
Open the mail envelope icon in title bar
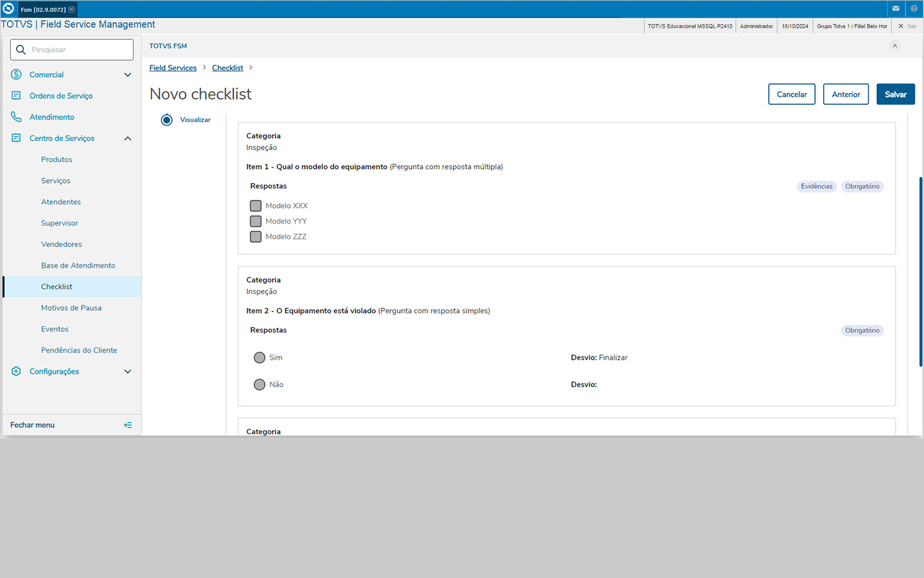pos(896,9)
